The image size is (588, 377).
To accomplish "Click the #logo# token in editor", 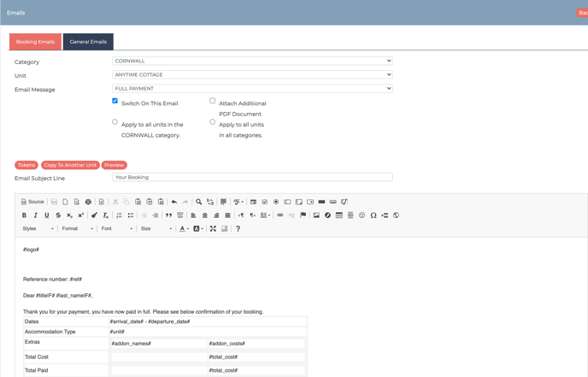I will point(31,250).
